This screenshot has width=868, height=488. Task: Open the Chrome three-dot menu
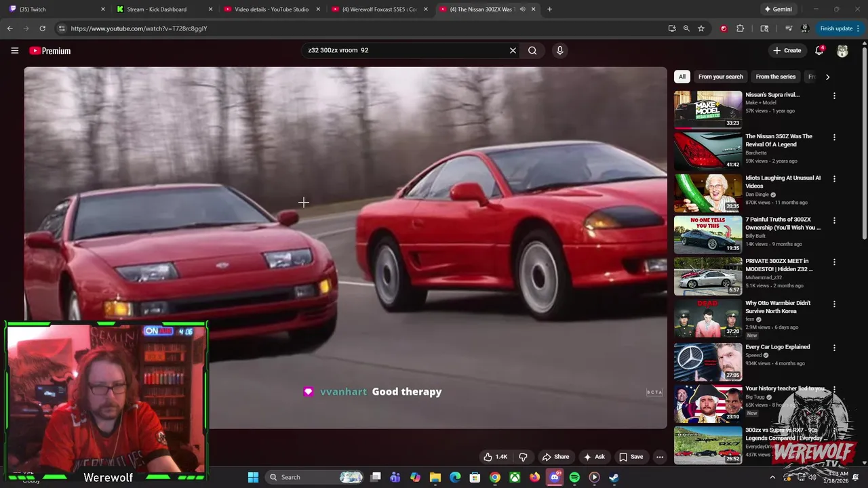coord(858,28)
